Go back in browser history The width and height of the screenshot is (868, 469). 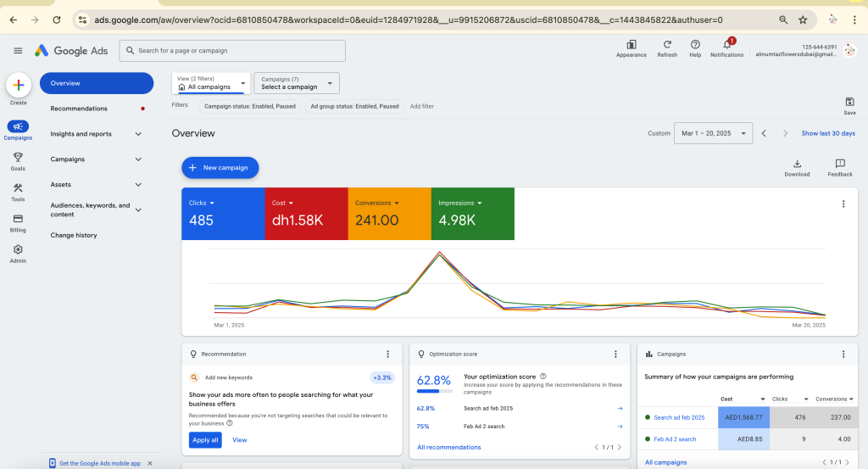tap(14, 20)
